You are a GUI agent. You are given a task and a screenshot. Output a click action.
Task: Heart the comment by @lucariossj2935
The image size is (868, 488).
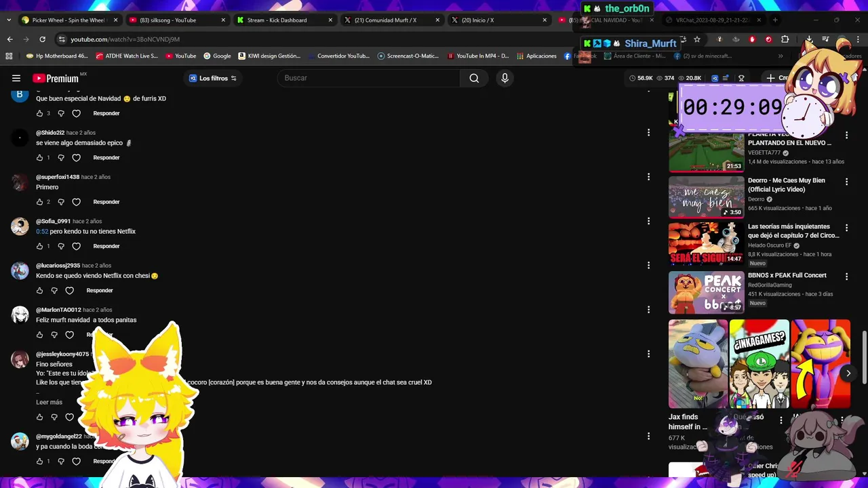(69, 290)
